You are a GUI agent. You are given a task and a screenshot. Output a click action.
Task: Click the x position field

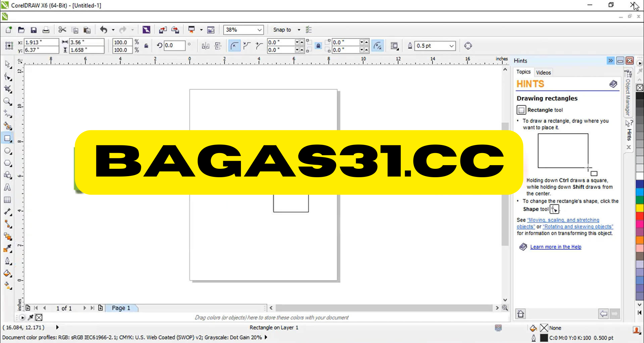click(x=42, y=42)
